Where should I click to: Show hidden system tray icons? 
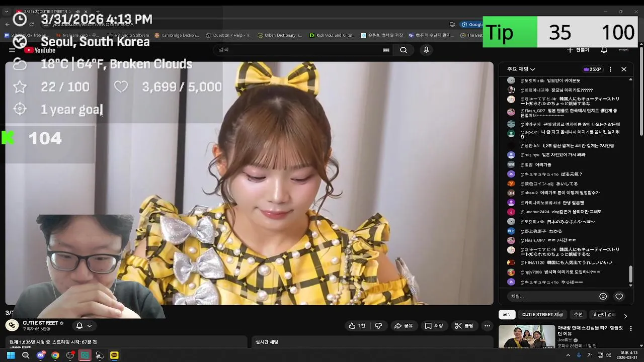(568, 355)
